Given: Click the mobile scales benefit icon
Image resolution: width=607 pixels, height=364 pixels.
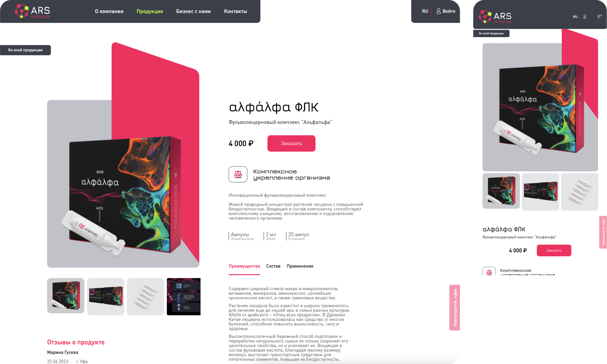Looking at the screenshot, I should (489, 271).
